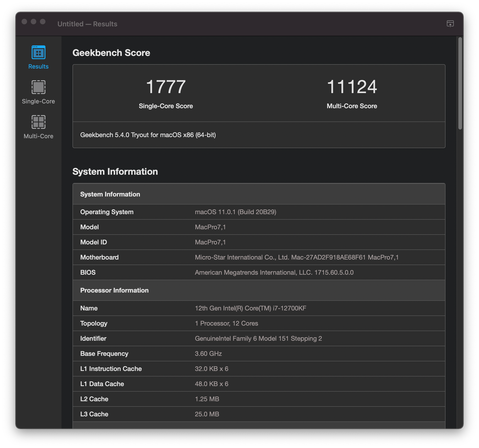Click the L1 Data Cache label
This screenshot has height=448, width=479.
(x=102, y=384)
